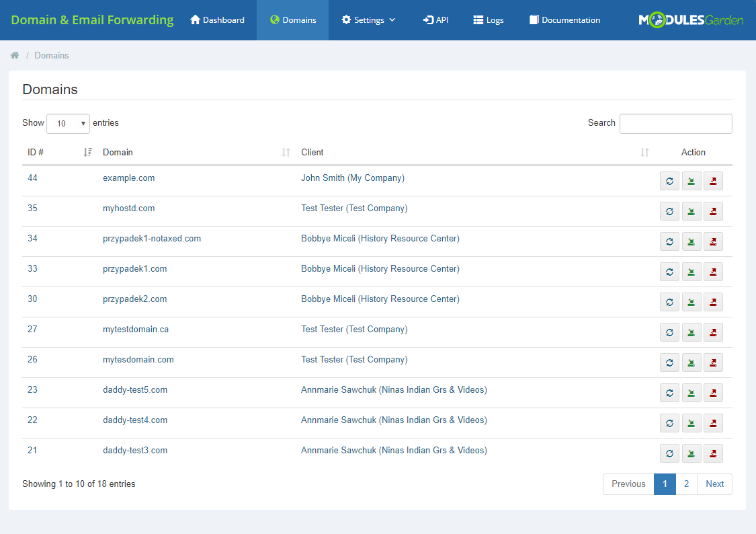Click red icon for przypadek1-notaxed.com
The image size is (756, 534).
point(713,241)
